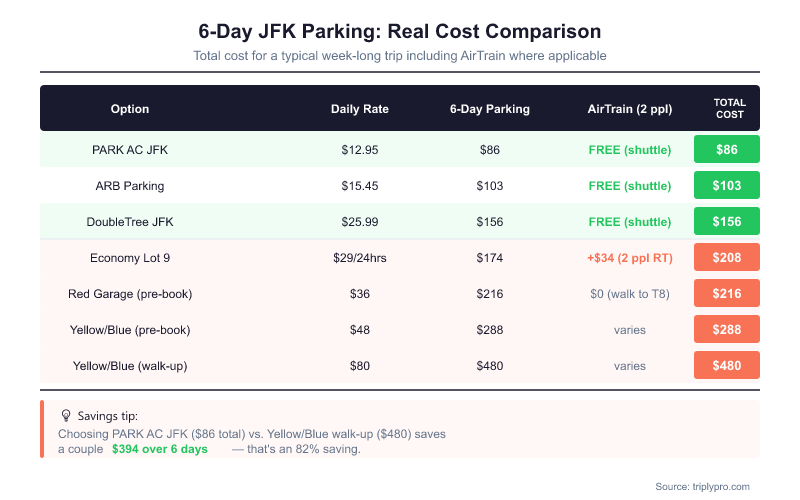Screen dimensions: 800x500
Task: Click the green $394 over 6 days text
Action: pos(160,449)
